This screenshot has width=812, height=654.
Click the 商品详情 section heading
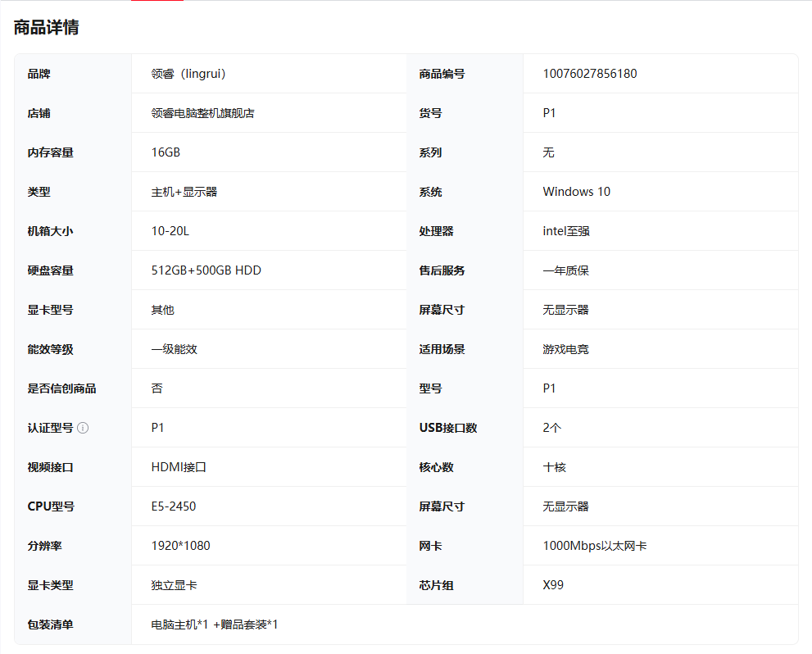46,27
